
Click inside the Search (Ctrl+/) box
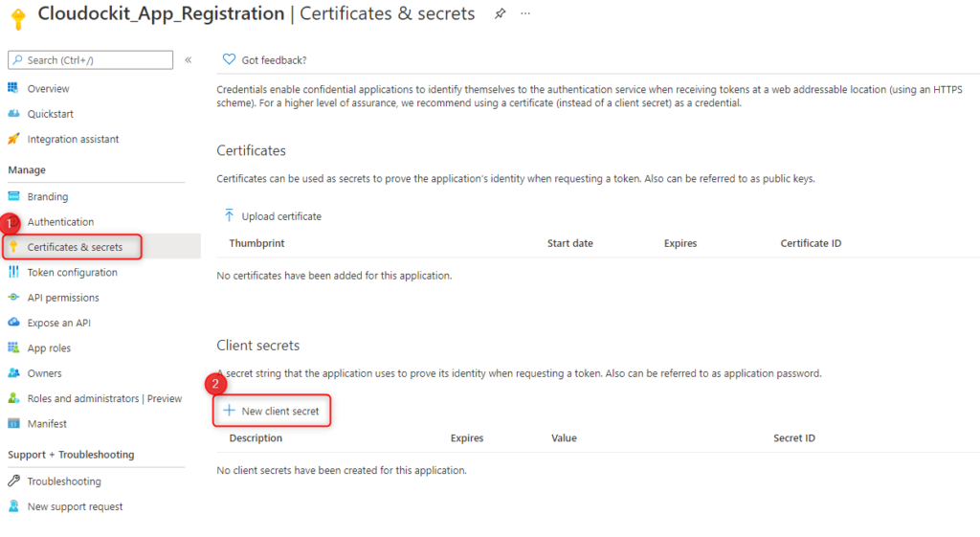click(x=91, y=60)
